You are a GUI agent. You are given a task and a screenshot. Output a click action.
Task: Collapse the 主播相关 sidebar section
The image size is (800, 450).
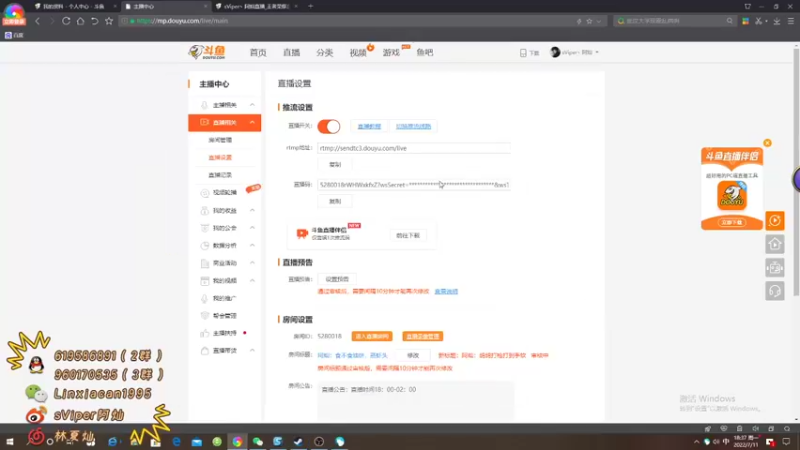point(252,105)
